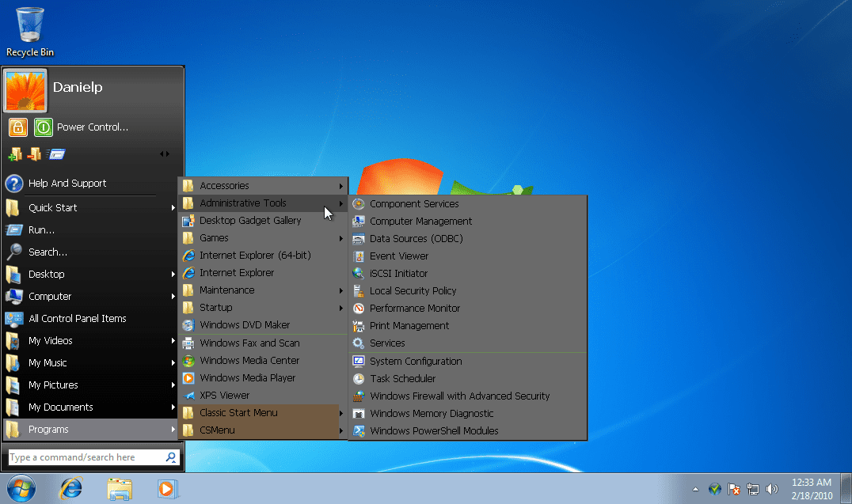The image size is (852, 504).
Task: Click the Windows Start orb
Action: pyautogui.click(x=21, y=489)
